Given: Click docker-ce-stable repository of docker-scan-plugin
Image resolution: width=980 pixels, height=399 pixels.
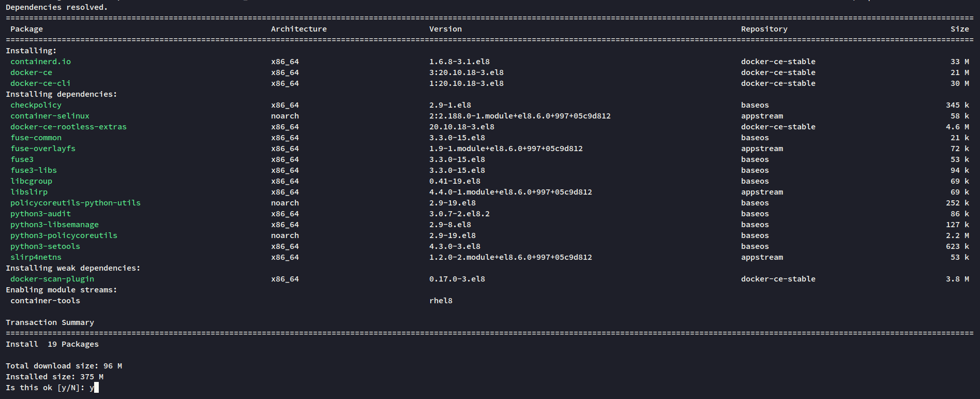Looking at the screenshot, I should coord(778,279).
